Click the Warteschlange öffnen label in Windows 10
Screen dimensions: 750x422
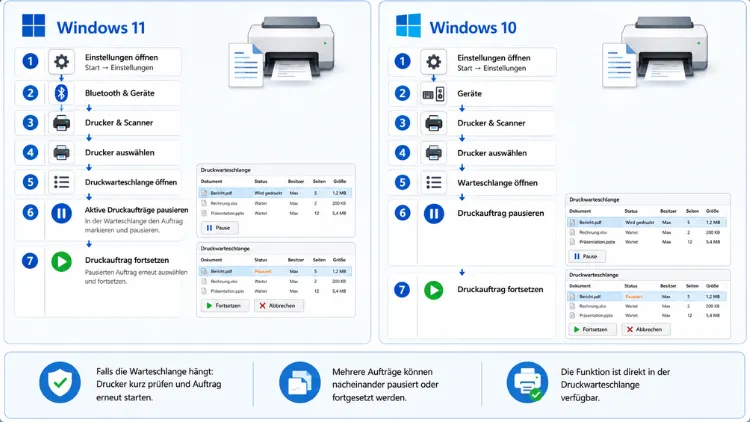(x=497, y=183)
